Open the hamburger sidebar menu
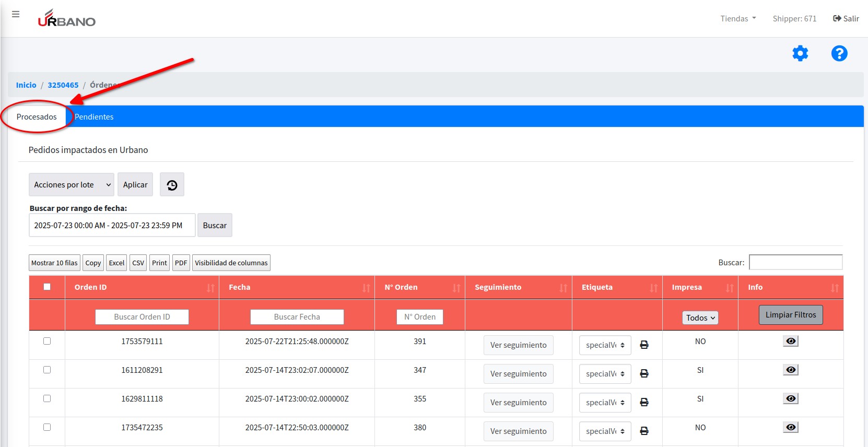Screen dimensions: 868x447 (x=16, y=14)
